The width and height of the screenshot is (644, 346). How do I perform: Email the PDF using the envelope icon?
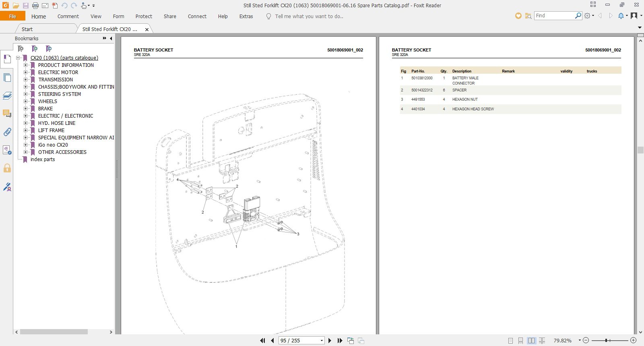coord(45,6)
